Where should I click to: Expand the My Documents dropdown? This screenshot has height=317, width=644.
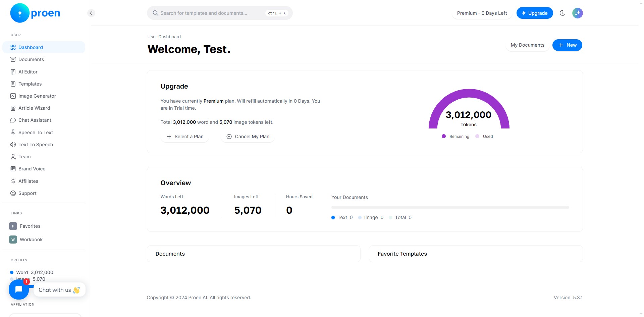tap(527, 45)
